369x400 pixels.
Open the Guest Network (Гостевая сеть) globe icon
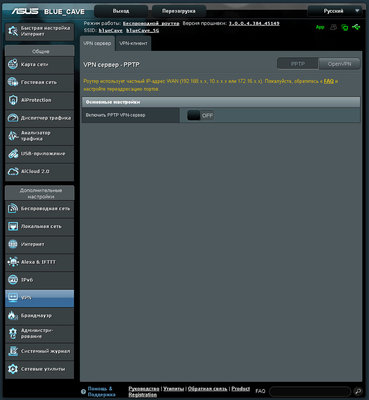pos(13,82)
